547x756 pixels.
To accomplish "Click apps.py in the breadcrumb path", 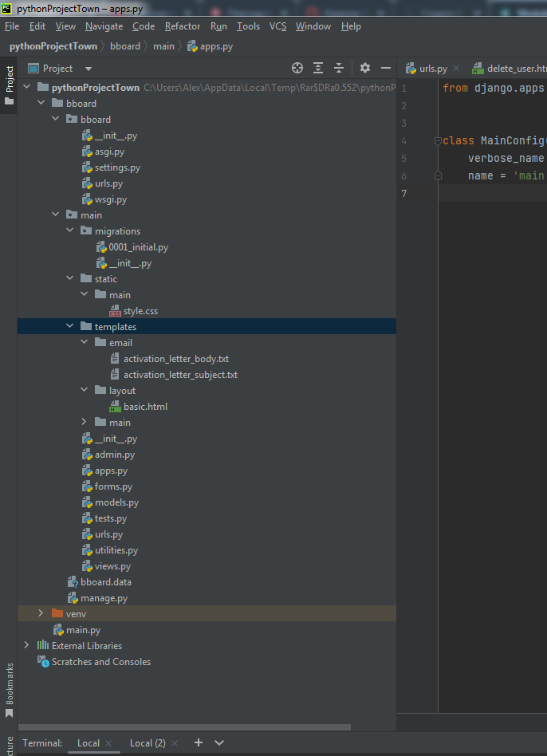I will [x=211, y=46].
